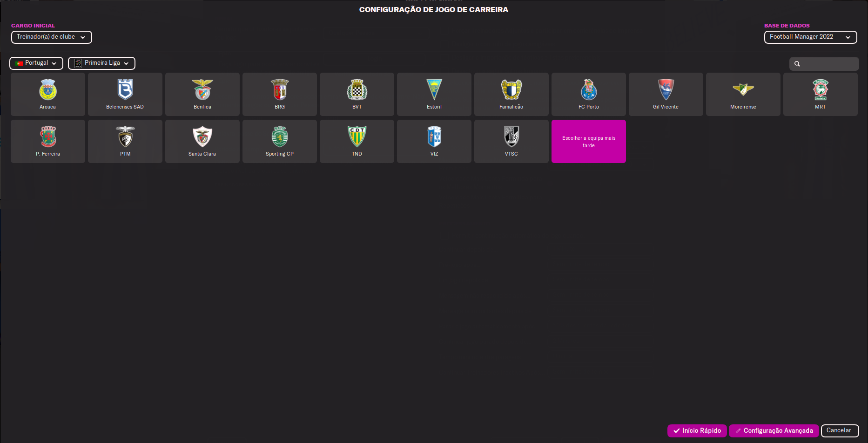Choose the BVT checkered crest
868x443 pixels.
tap(357, 89)
